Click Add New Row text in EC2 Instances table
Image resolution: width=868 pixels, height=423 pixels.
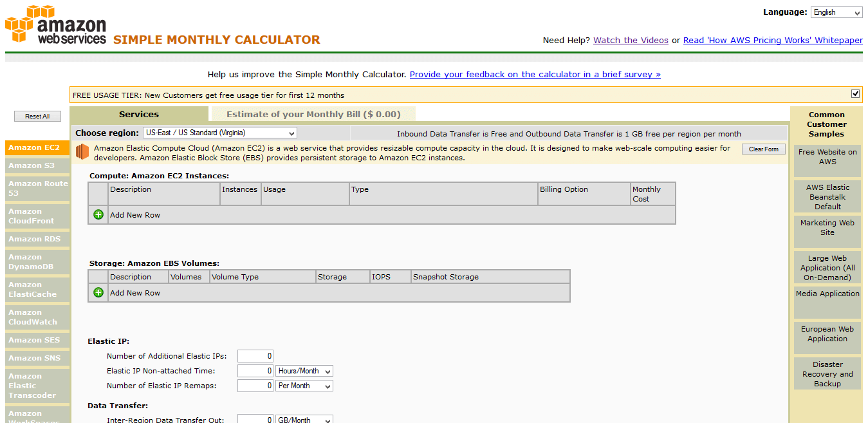point(135,215)
